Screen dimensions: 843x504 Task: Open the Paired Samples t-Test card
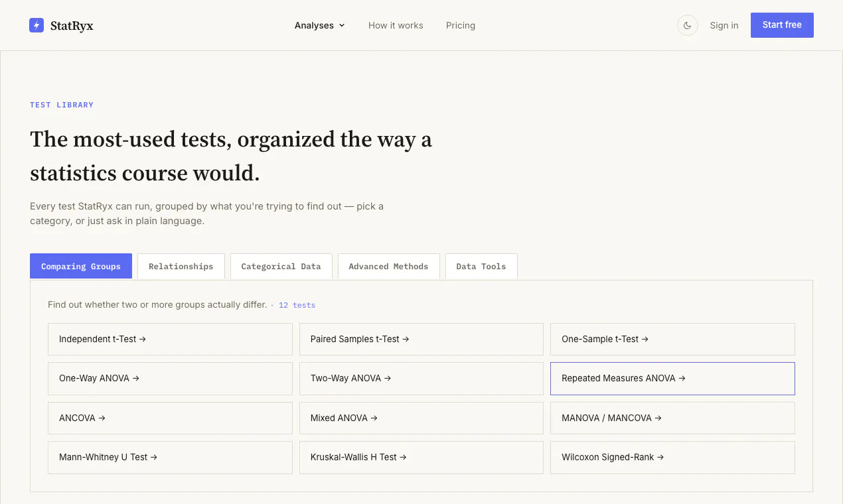coord(421,339)
